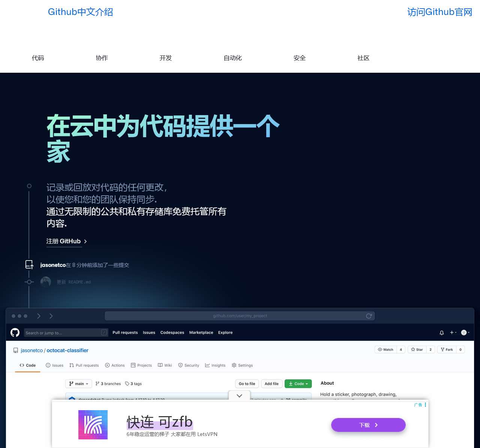Click the search or jump to field
The width and height of the screenshot is (480, 448).
(x=66, y=333)
